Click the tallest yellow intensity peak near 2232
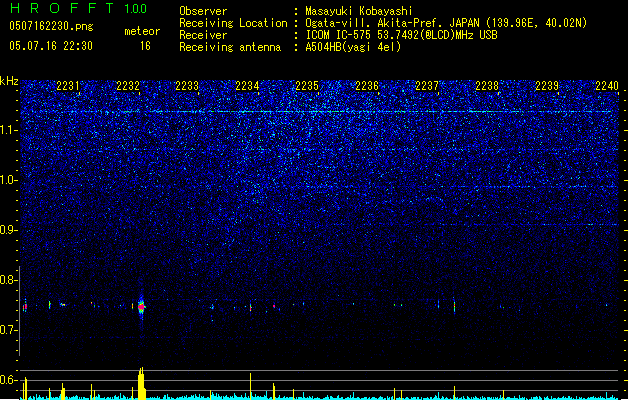Image resolution: width=629 pixels, height=400 pixels. click(141, 383)
